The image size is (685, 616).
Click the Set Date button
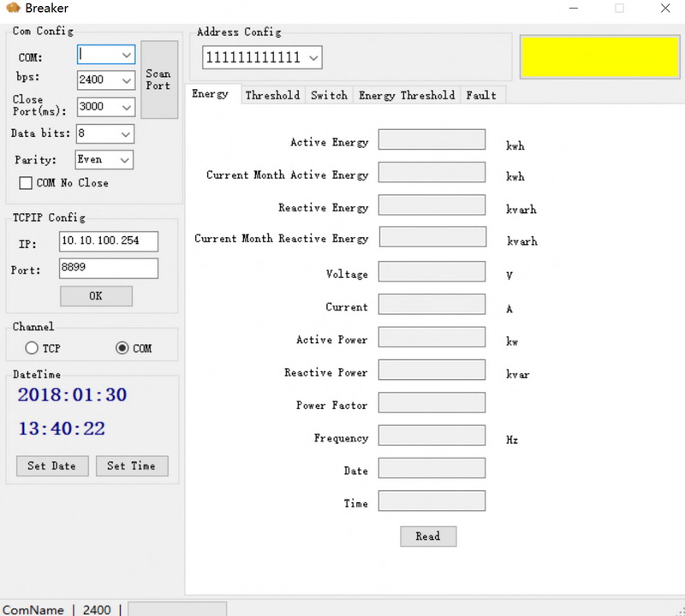(51, 466)
